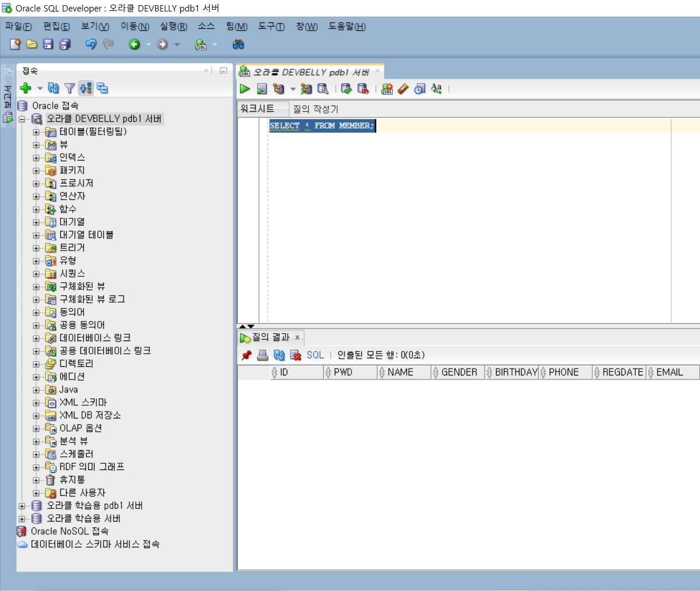Open SQL history icon
The height and width of the screenshot is (591, 700).
click(x=420, y=89)
